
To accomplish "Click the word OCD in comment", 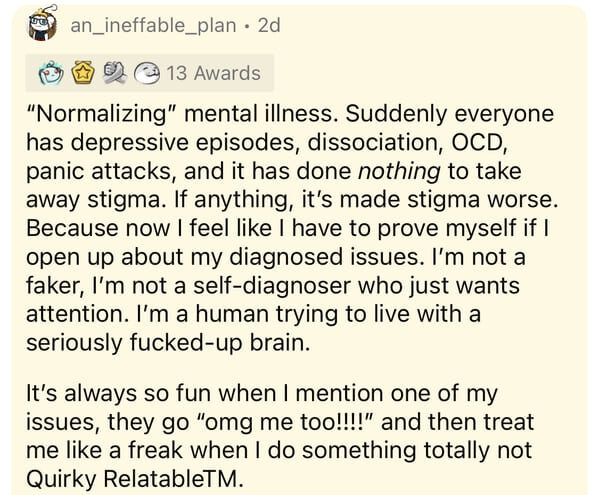I will click(479, 142).
